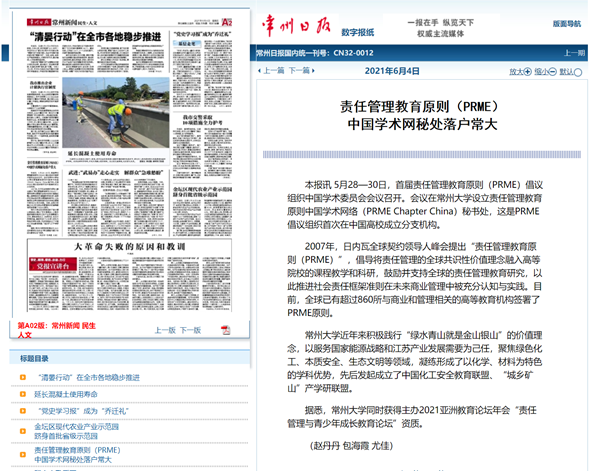
Task: Reset text size with 默认 button
Action: coord(567,71)
